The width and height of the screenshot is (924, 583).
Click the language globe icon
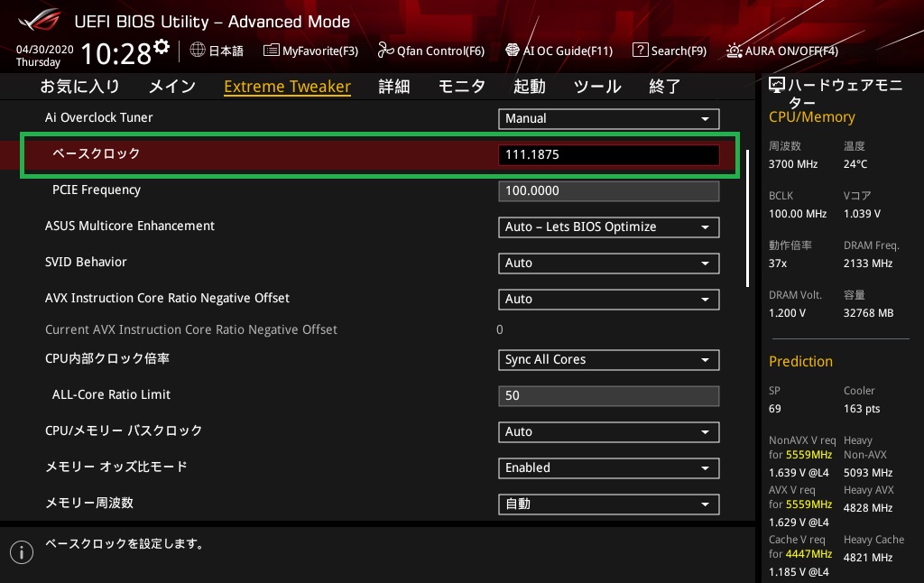coord(198,50)
